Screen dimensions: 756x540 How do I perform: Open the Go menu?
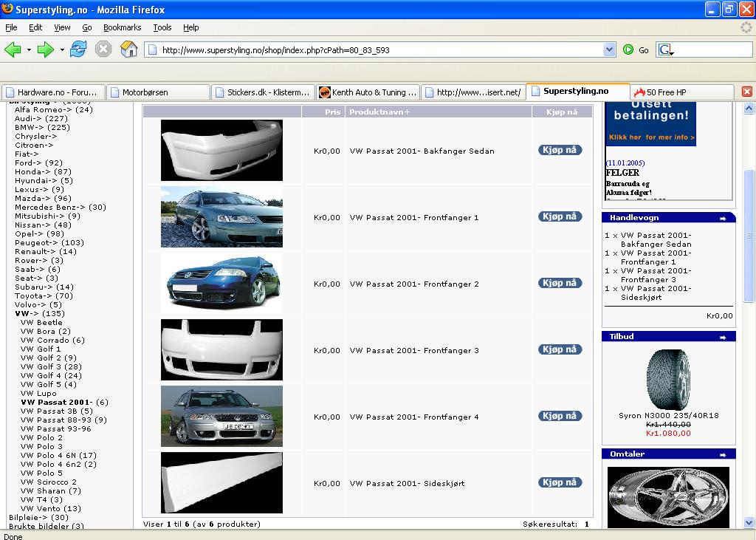pyautogui.click(x=87, y=27)
